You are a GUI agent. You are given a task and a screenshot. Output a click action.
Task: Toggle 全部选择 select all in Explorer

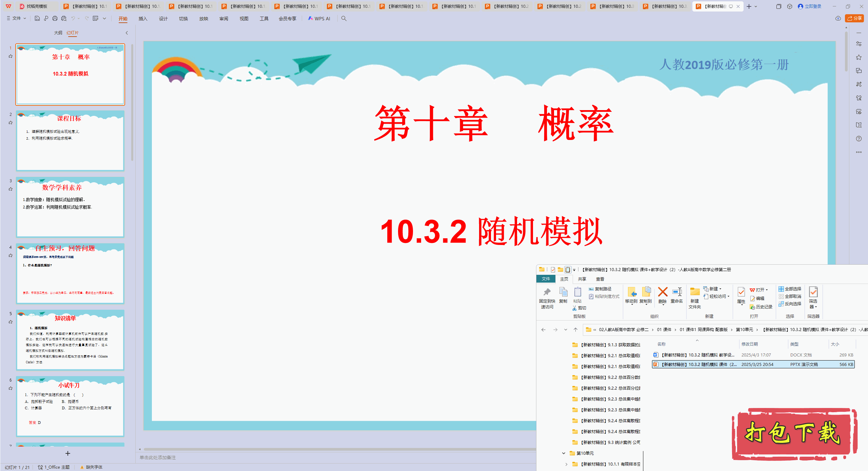(790, 289)
